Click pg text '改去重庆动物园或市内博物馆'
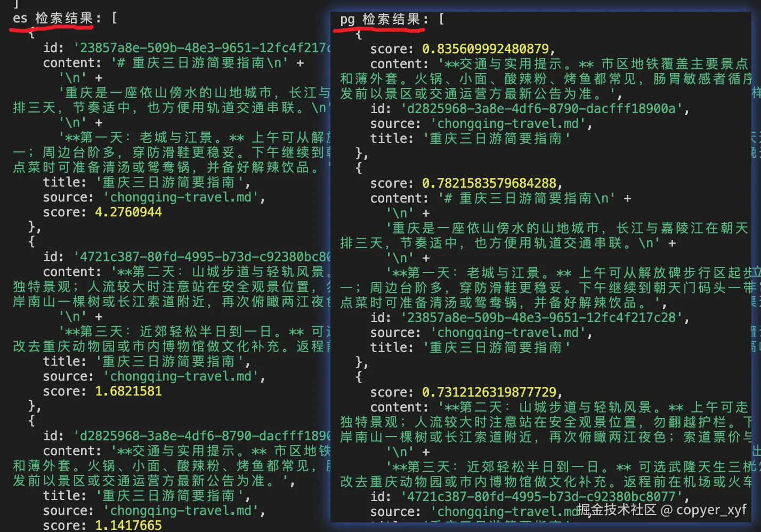761x532 pixels. point(436,482)
